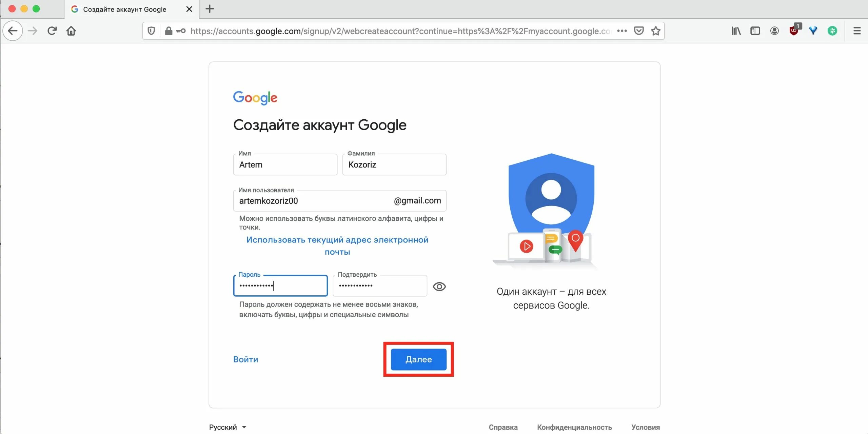The height and width of the screenshot is (434, 868).
Task: Open uBlock Origin extension icon
Action: (794, 30)
